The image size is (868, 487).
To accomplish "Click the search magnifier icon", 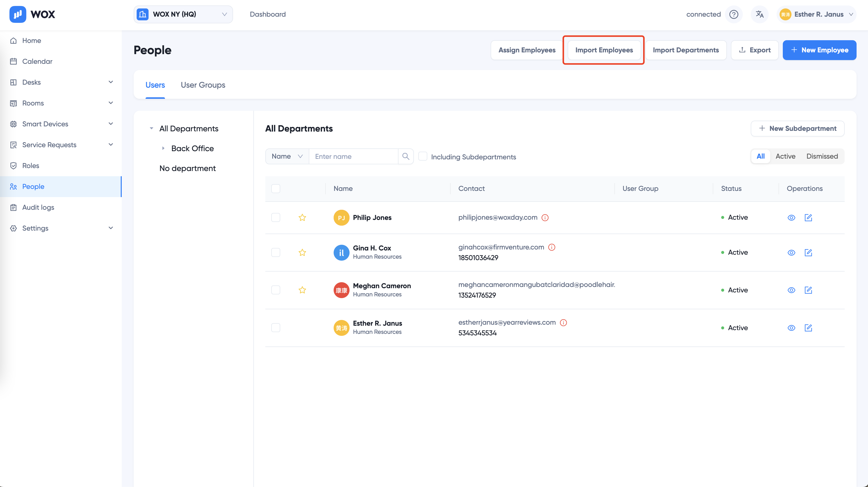I will click(406, 156).
